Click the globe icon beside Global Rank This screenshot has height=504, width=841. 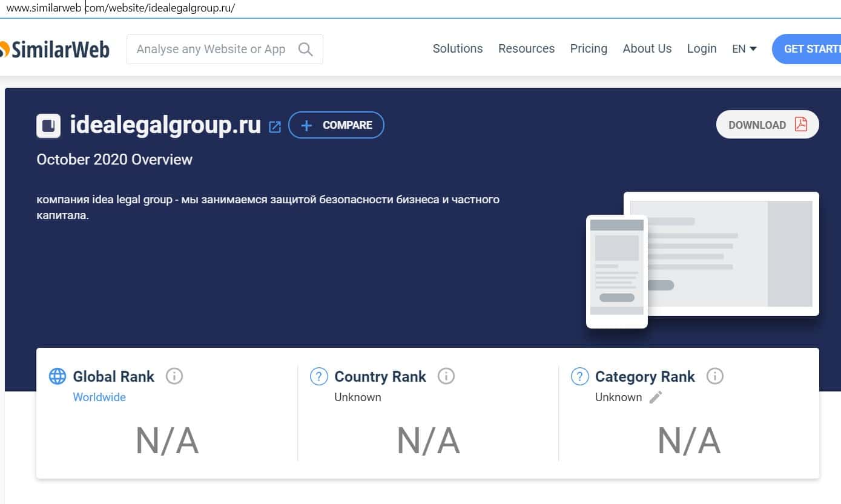58,376
